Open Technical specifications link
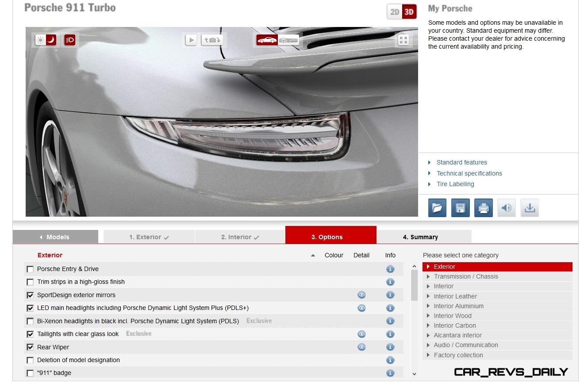 pos(469,173)
